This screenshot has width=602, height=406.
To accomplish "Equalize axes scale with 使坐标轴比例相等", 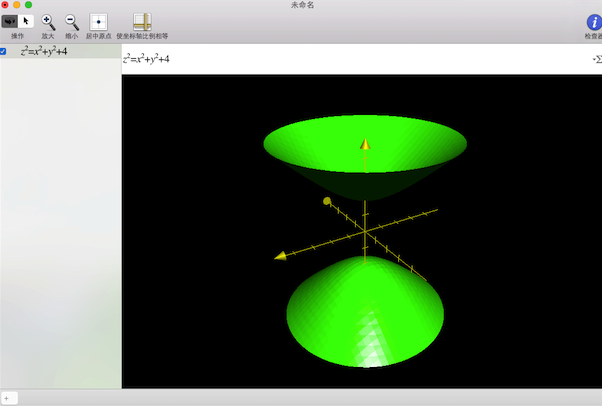I will [142, 21].
